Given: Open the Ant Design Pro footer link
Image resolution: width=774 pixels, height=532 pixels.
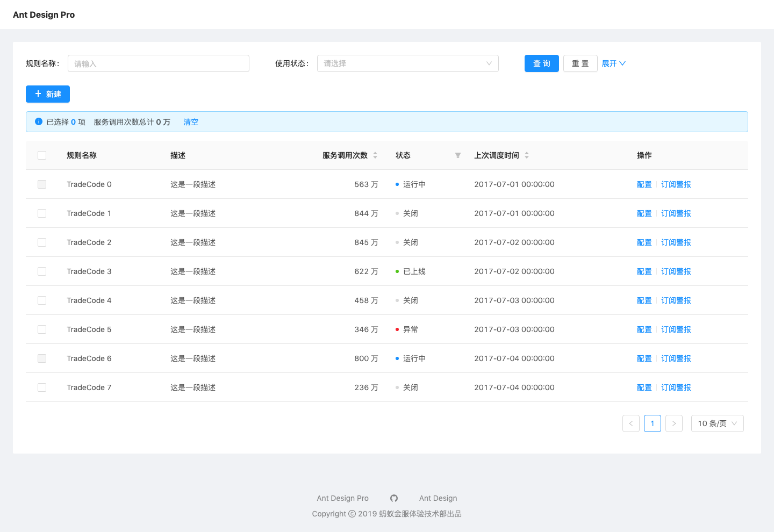Looking at the screenshot, I should tap(343, 498).
